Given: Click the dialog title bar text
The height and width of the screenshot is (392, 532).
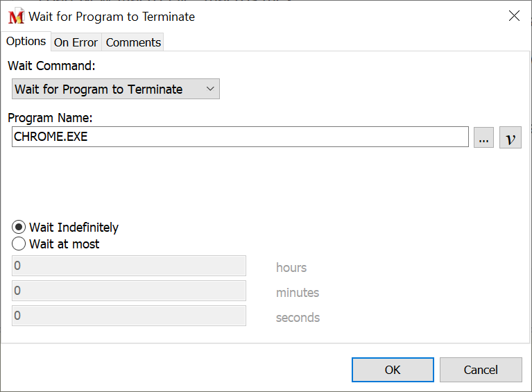Looking at the screenshot, I should tap(112, 17).
